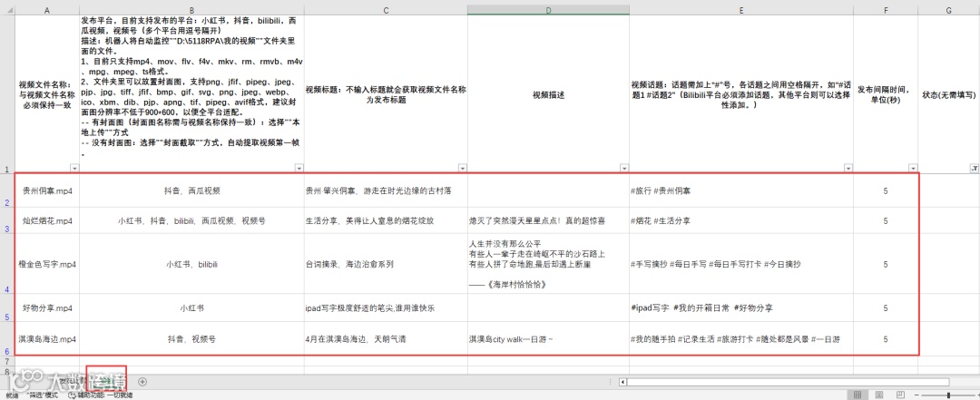Add a new sheet with plus icon
980x400 pixels.
pyautogui.click(x=142, y=381)
